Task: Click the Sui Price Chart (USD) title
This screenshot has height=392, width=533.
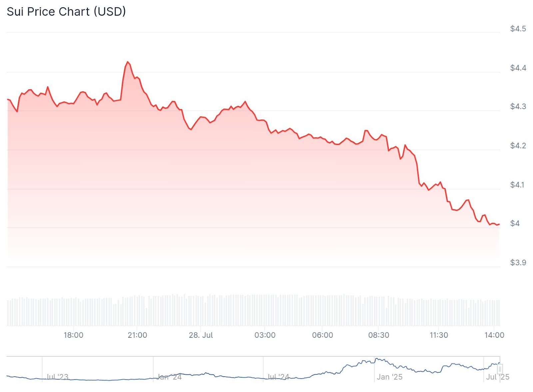Action: point(66,12)
